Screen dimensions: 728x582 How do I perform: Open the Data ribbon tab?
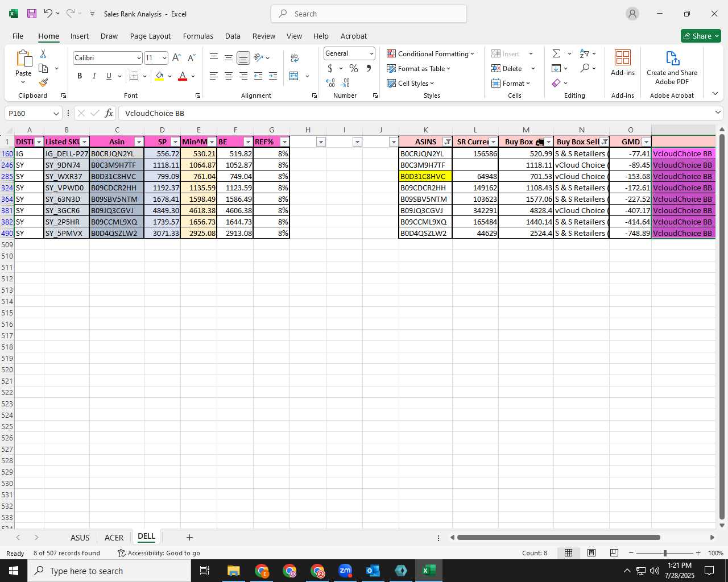(x=233, y=36)
